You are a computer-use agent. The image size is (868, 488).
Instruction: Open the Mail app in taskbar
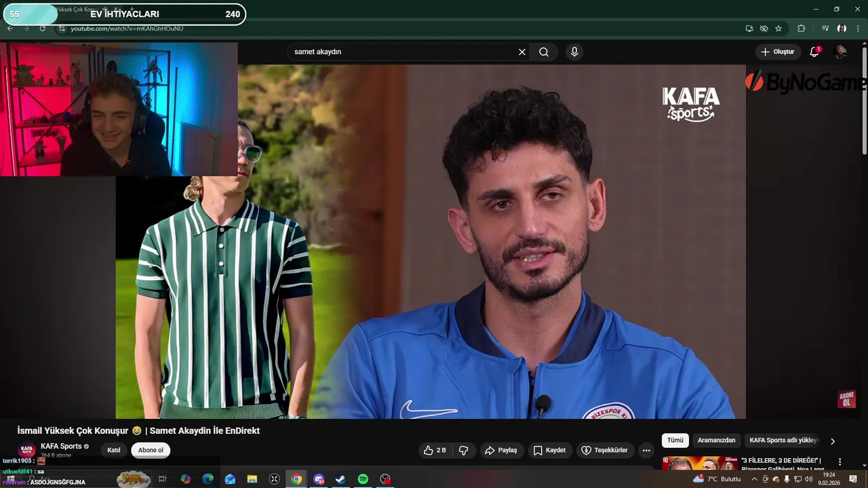[x=230, y=479]
